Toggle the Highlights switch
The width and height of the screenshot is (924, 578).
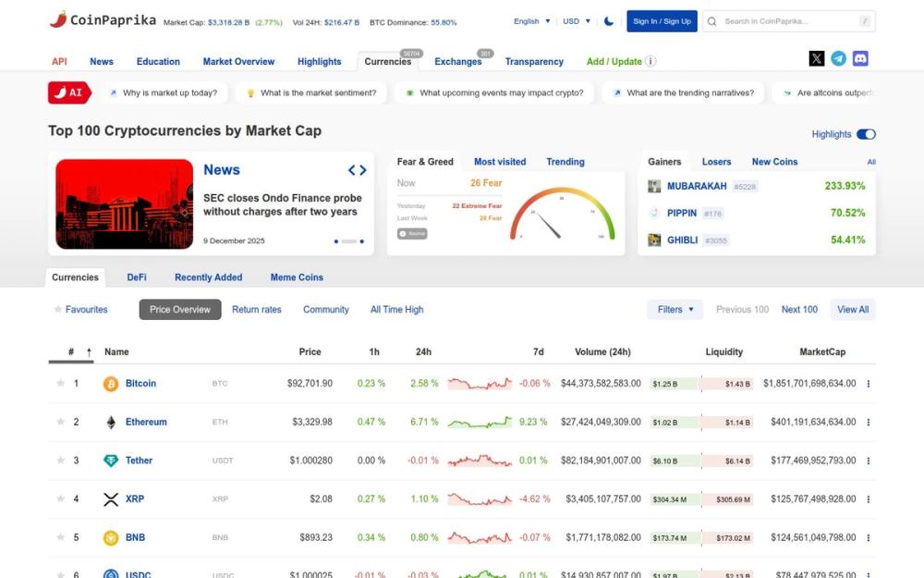coord(866,134)
